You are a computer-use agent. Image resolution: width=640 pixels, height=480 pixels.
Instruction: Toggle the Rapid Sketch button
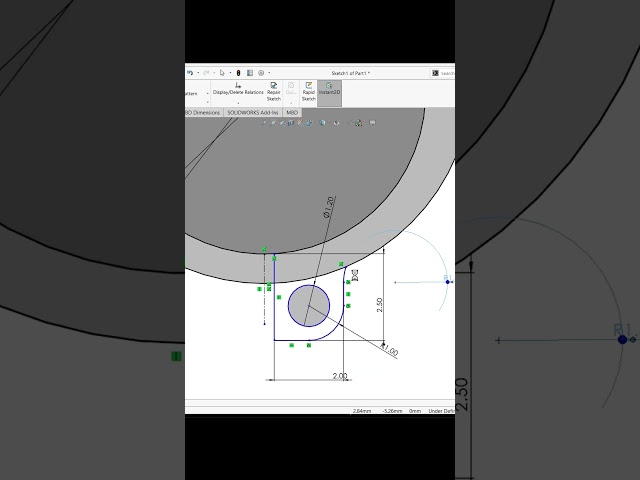(x=309, y=91)
